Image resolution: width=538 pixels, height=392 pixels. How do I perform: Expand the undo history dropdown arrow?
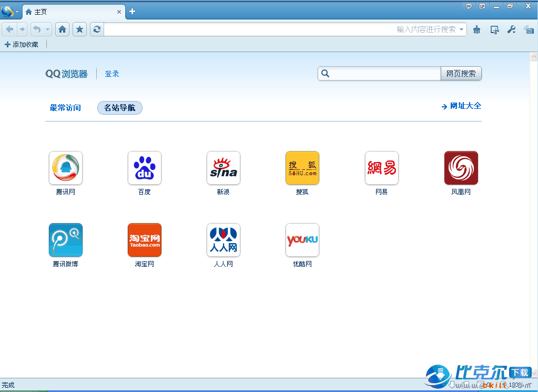(x=48, y=29)
